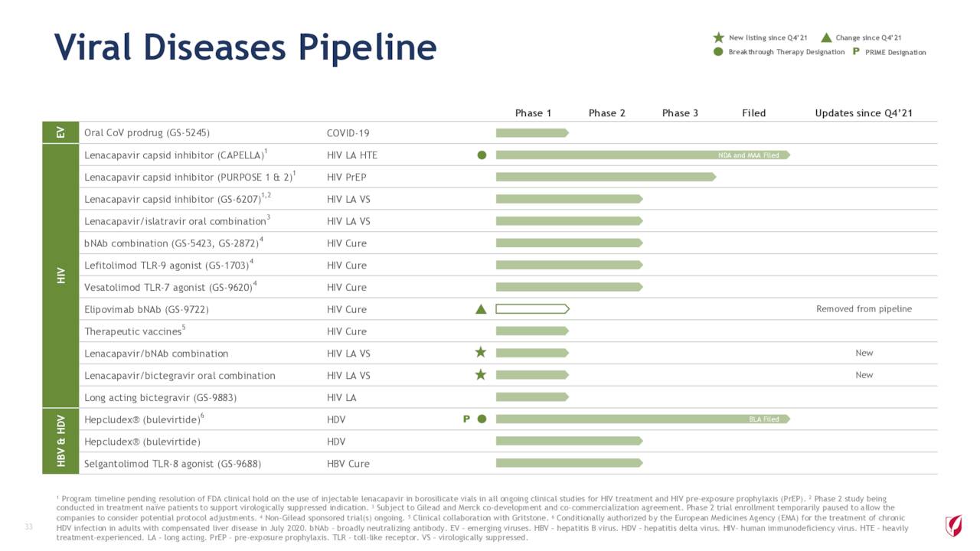The image size is (980, 551).
Task: Click the footnote paragraph at bottom
Action: pos(482,517)
